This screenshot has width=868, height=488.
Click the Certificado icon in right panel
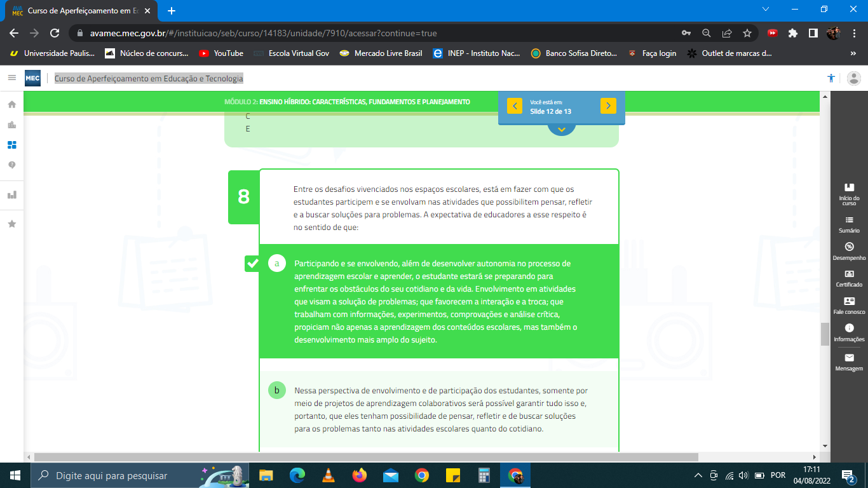coord(849,274)
